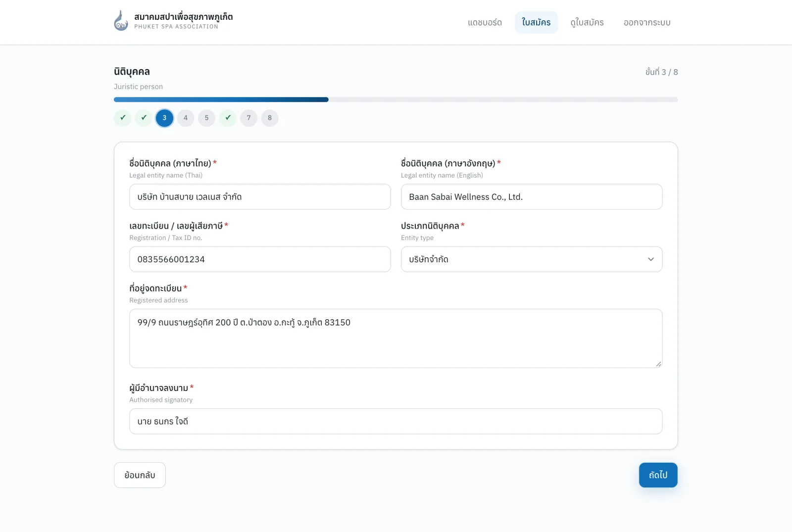Screen dimensions: 792x532
Task: Jump to completed step 2 checkmark
Action: (144, 118)
